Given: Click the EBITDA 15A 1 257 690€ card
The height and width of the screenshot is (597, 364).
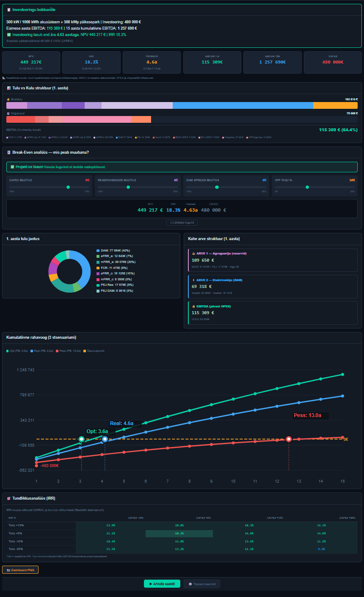Looking at the screenshot, I should (273, 62).
